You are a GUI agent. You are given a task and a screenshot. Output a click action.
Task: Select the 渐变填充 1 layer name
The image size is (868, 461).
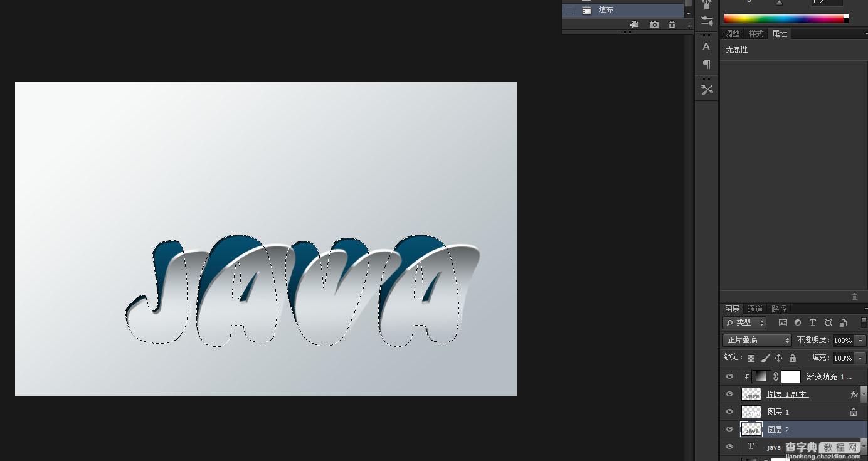click(829, 377)
